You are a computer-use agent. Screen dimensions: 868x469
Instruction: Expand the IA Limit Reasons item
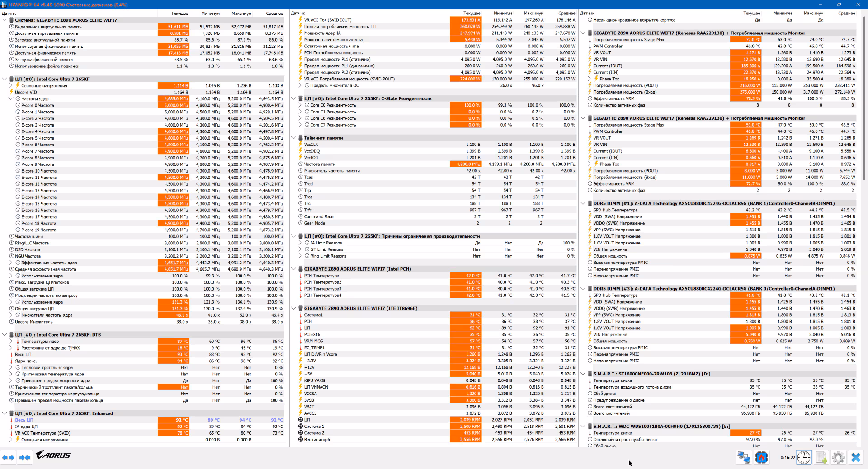click(x=300, y=243)
